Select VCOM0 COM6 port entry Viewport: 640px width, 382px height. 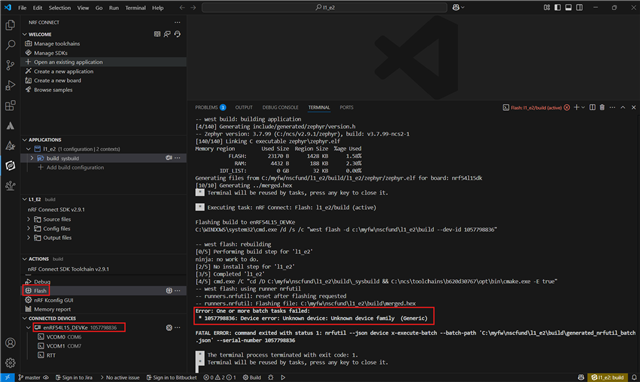(64, 337)
